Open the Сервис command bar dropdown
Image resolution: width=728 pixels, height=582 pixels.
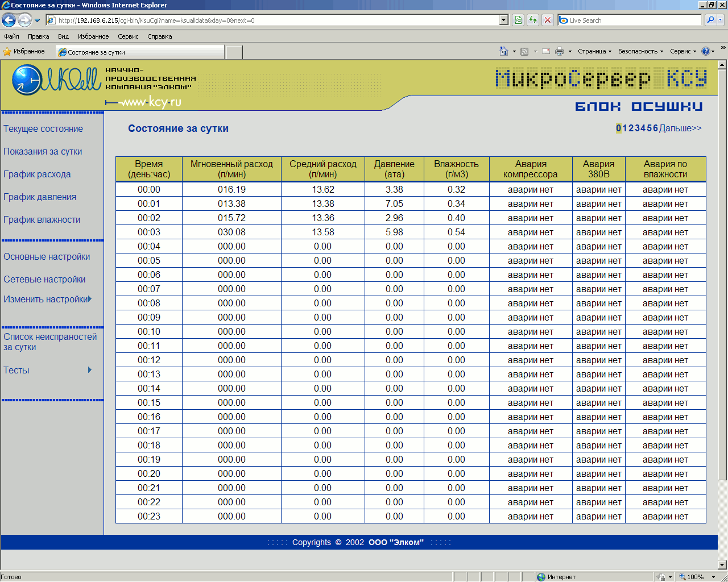coord(683,52)
